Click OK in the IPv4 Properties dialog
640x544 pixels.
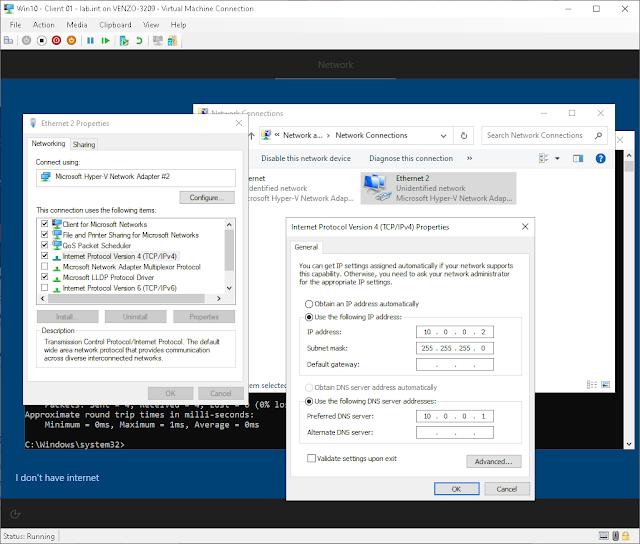coord(456,489)
